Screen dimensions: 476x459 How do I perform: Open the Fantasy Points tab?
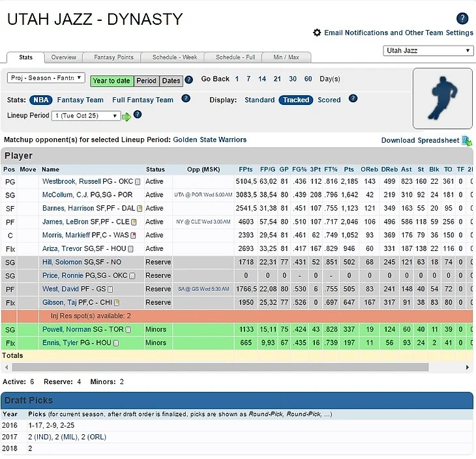[x=113, y=57]
